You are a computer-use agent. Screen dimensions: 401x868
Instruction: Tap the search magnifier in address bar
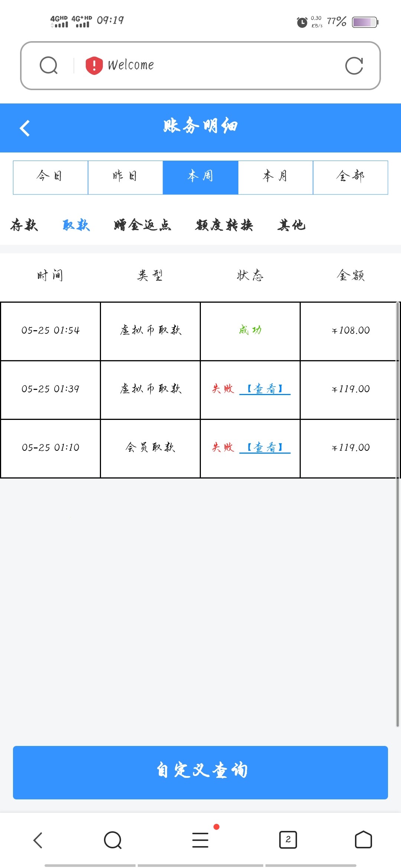pos(49,66)
